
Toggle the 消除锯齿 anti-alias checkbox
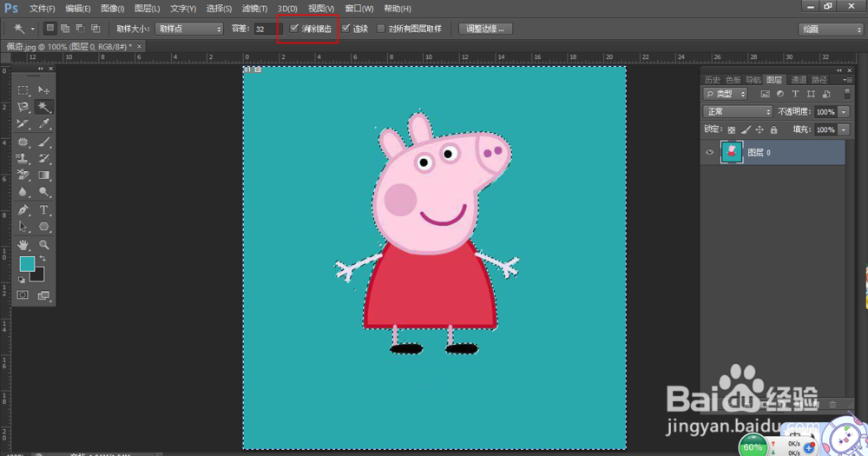pyautogui.click(x=294, y=29)
